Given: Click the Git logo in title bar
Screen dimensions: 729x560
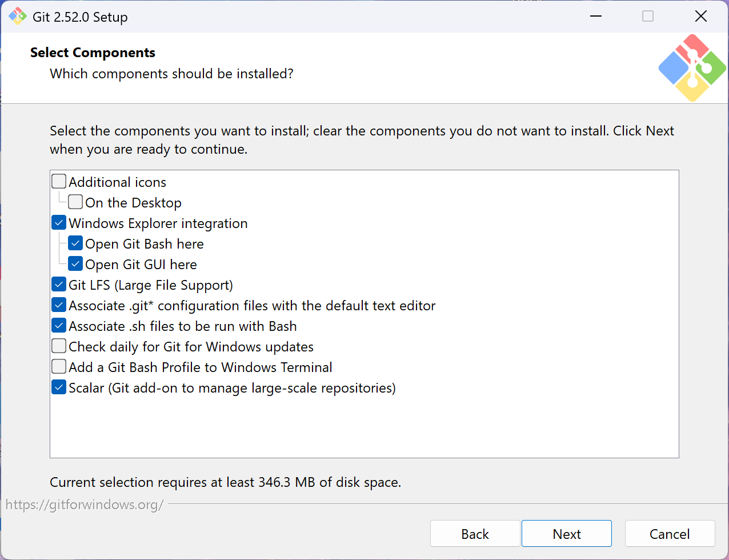Looking at the screenshot, I should (18, 17).
